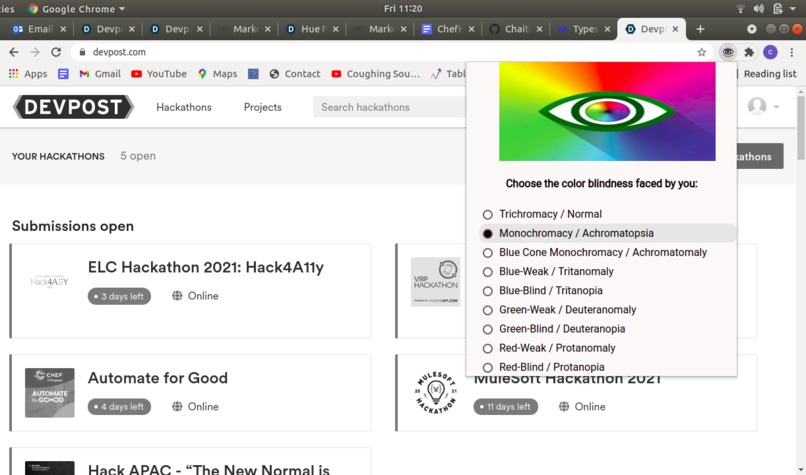The height and width of the screenshot is (475, 806).
Task: View site information via lock icon
Action: coord(82,52)
